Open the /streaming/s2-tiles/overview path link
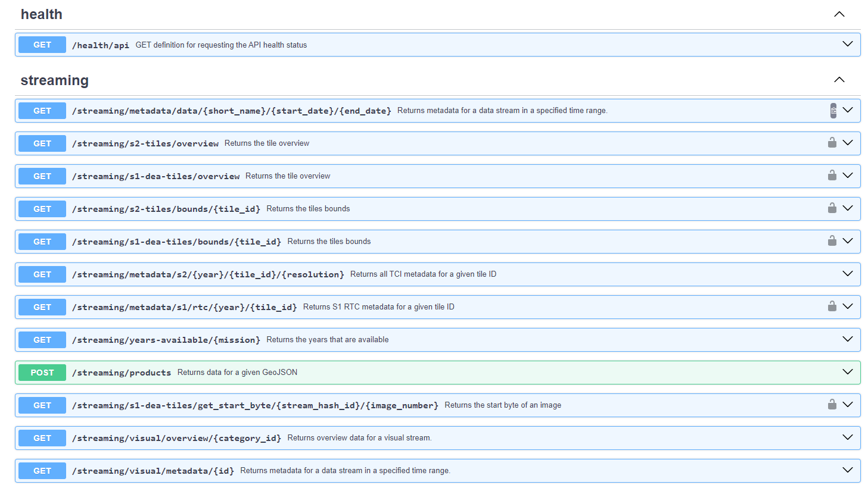The image size is (868, 491). (x=145, y=143)
